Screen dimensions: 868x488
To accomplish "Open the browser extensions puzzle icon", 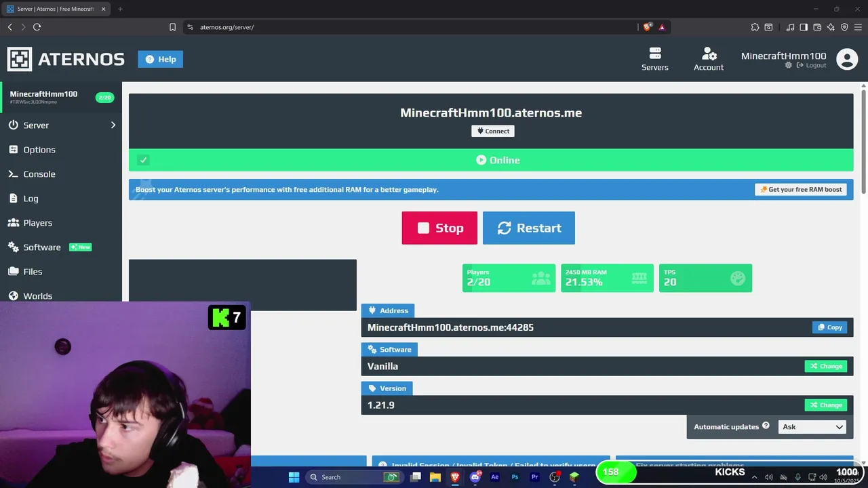I will pos(755,27).
